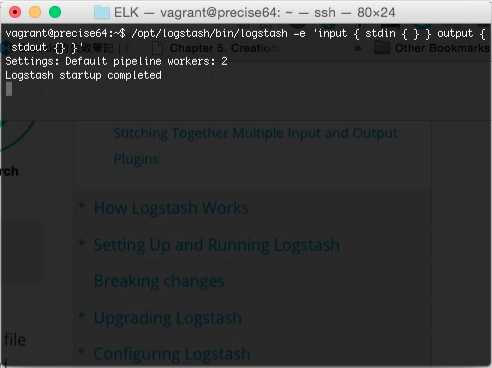The width and height of the screenshot is (492, 368).
Task: Minimize the terminal with the yellow button
Action: coord(35,12)
